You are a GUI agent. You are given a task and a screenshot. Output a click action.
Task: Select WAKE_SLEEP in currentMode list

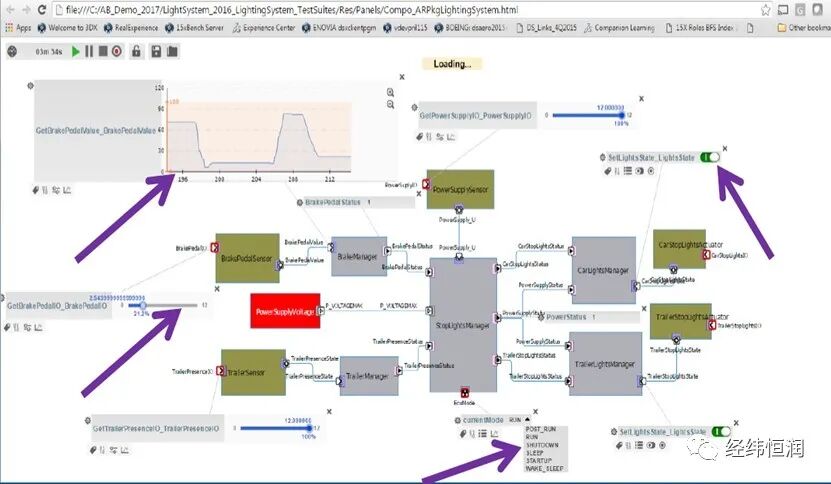click(x=545, y=469)
